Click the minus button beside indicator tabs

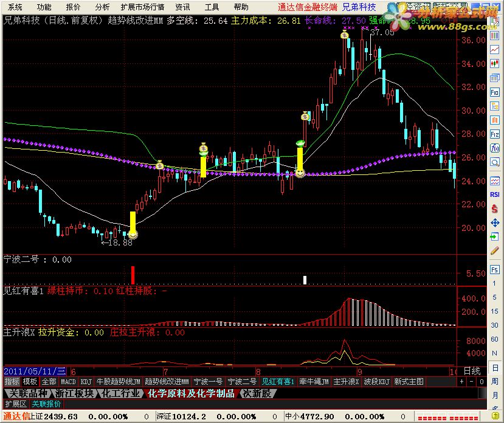472,382
